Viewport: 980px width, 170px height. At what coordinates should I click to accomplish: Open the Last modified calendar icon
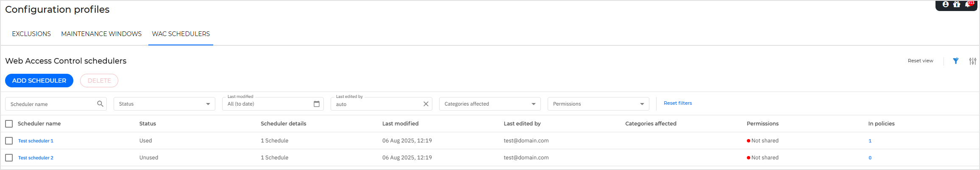[316, 104]
